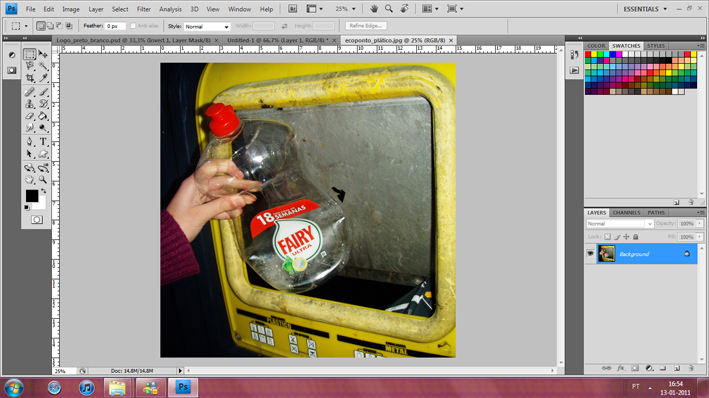Delete layer using Layers panel trash
The image size is (709, 398).
(691, 368)
